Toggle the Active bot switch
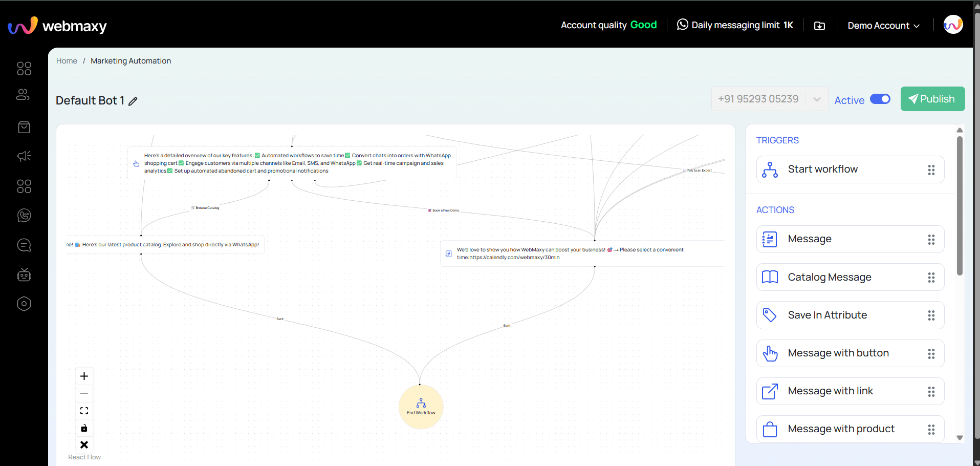 tap(880, 99)
